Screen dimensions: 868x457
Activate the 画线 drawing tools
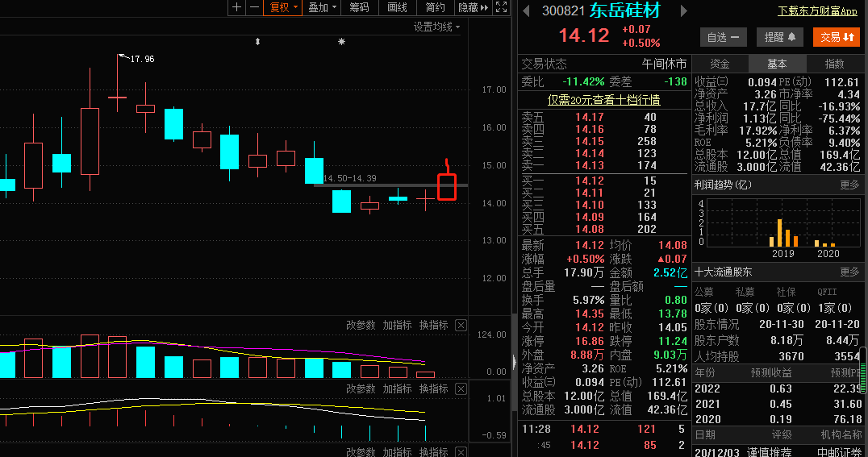(397, 7)
